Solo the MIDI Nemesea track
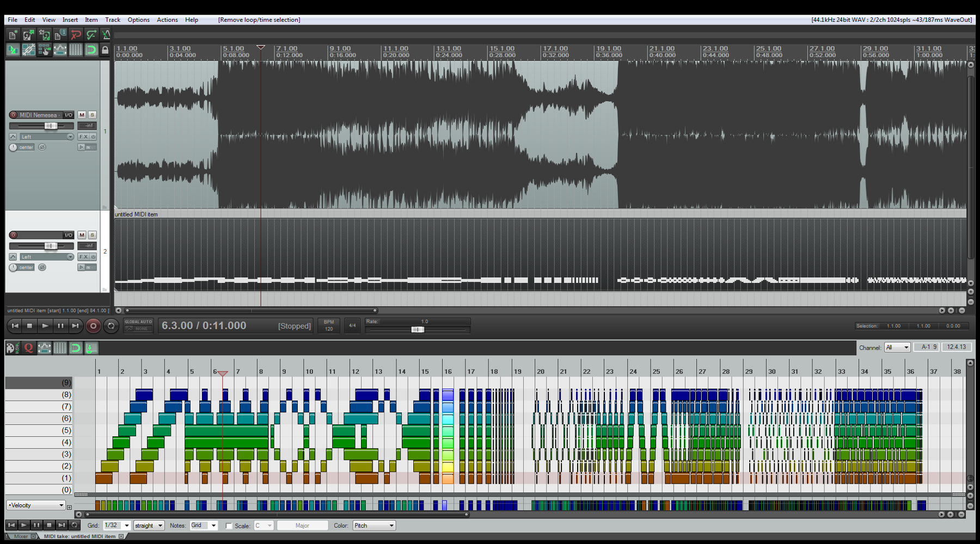Viewport: 980px width, 544px height. [x=92, y=115]
